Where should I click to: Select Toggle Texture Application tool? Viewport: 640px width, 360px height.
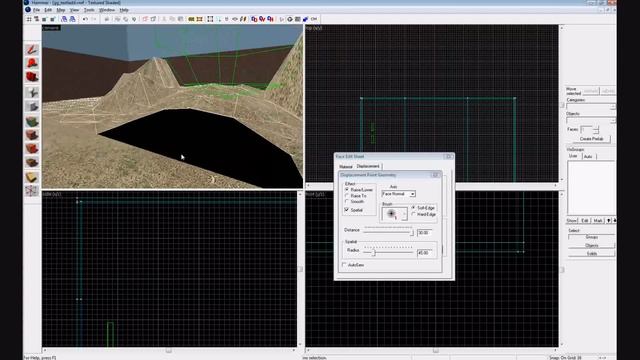tap(32, 121)
